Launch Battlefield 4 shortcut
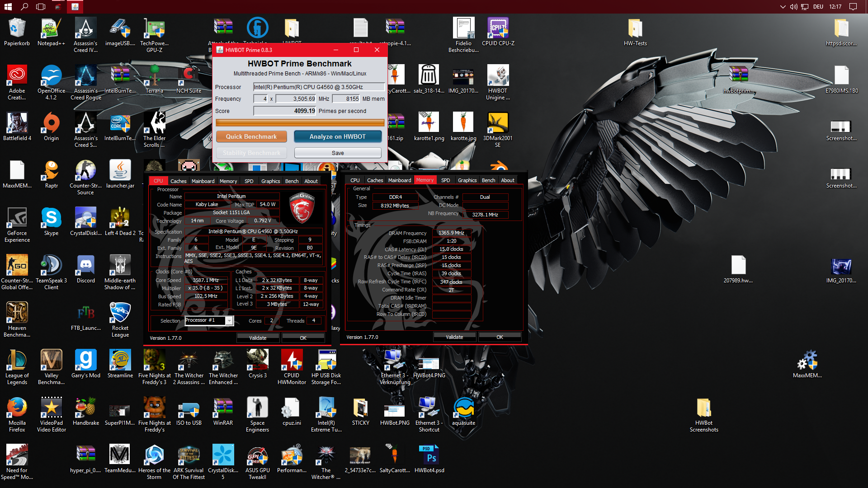The height and width of the screenshot is (488, 868). 17,127
